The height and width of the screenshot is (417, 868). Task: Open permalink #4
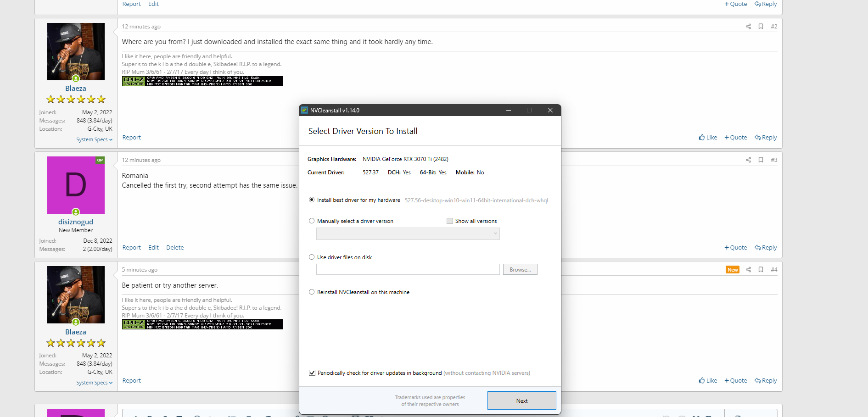[x=774, y=270]
